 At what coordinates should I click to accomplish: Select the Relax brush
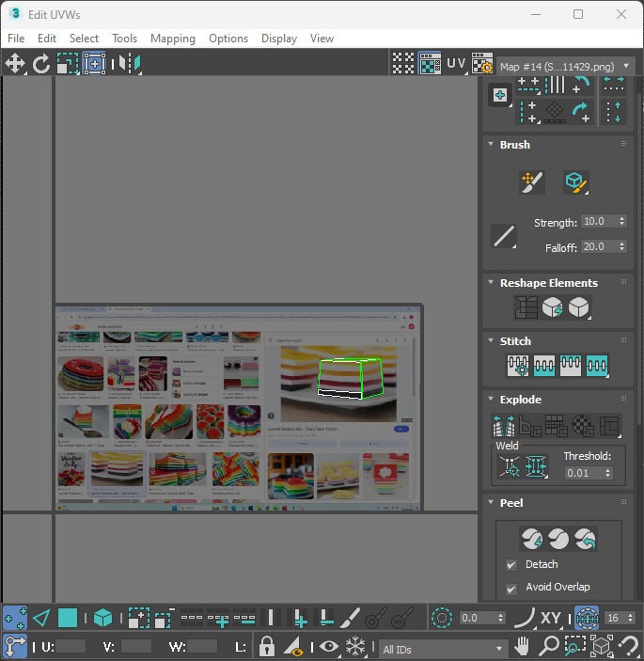(575, 182)
